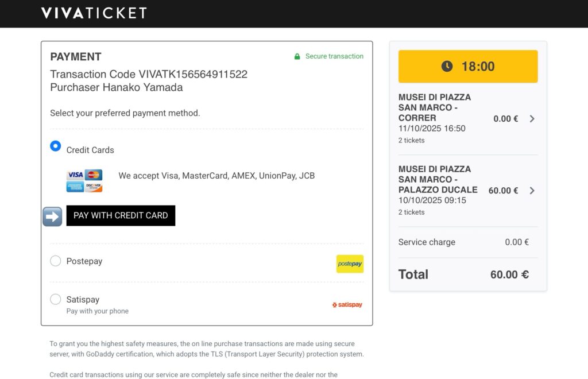Image resolution: width=588 pixels, height=379 pixels.
Task: Expand Correr museum ticket details chevron
Action: (532, 119)
